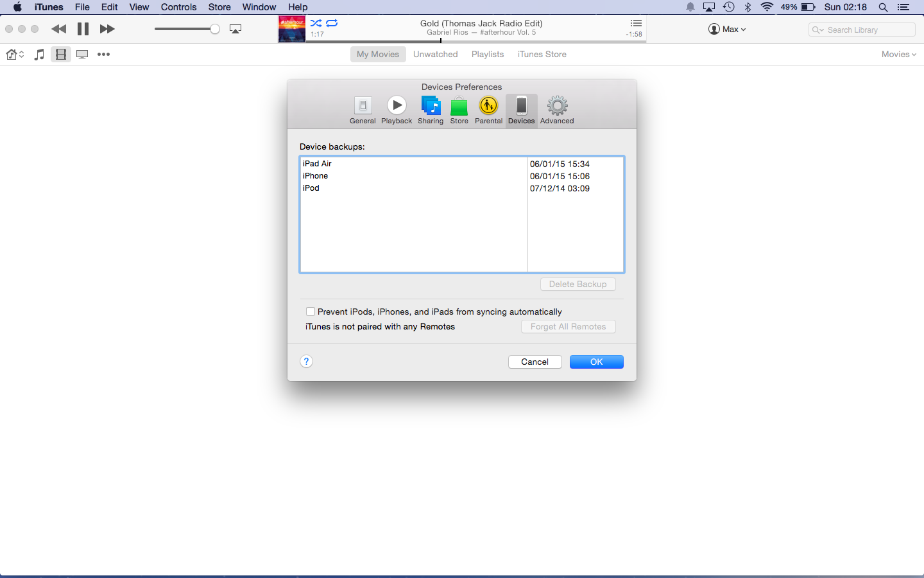Open the Parental preferences pane
Screen dimensions: 924x578
488,110
